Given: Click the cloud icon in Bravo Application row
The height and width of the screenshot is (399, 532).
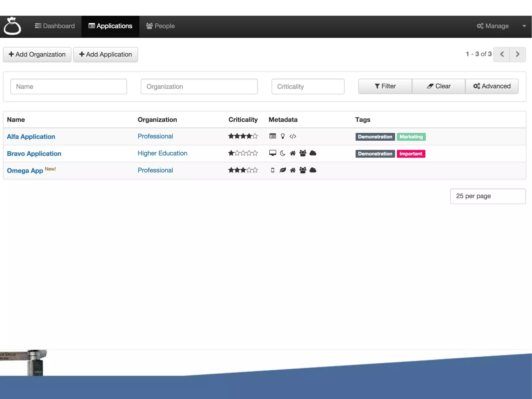Looking at the screenshot, I should [313, 153].
